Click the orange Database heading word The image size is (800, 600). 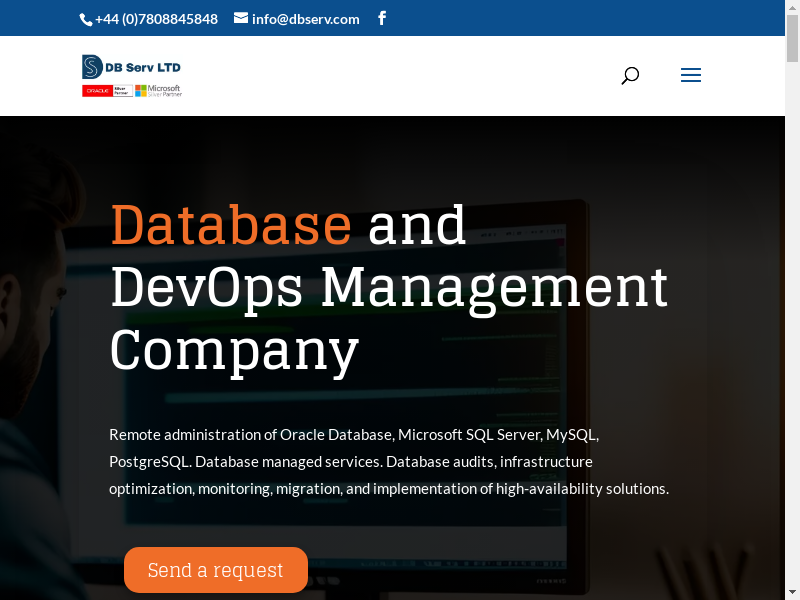click(x=231, y=224)
